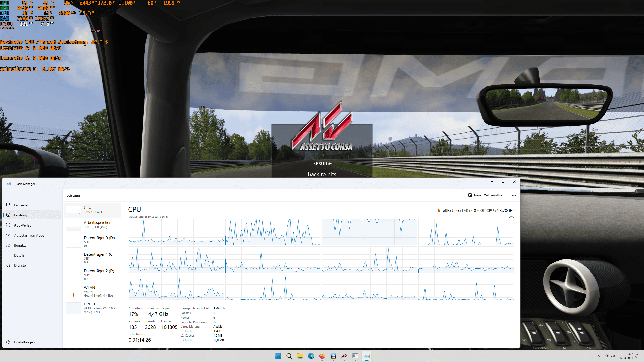Viewport: 644px width, 362px height.
Task: Click the volume speaker tray icon
Action: tap(612, 356)
